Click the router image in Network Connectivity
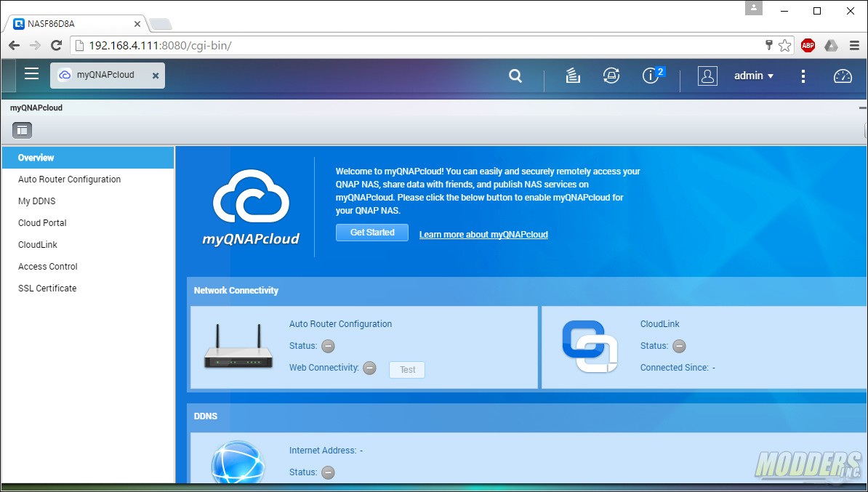Viewport: 868px width, 492px height. pyautogui.click(x=238, y=347)
